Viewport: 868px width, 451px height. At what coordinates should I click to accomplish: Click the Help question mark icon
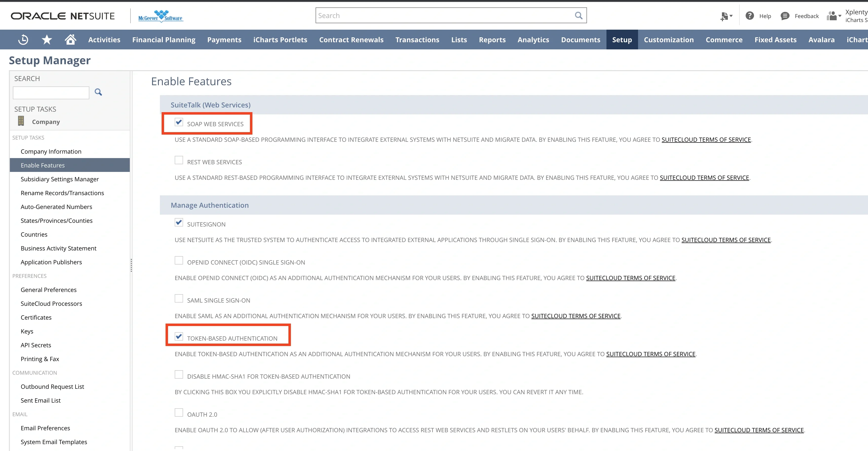[749, 16]
